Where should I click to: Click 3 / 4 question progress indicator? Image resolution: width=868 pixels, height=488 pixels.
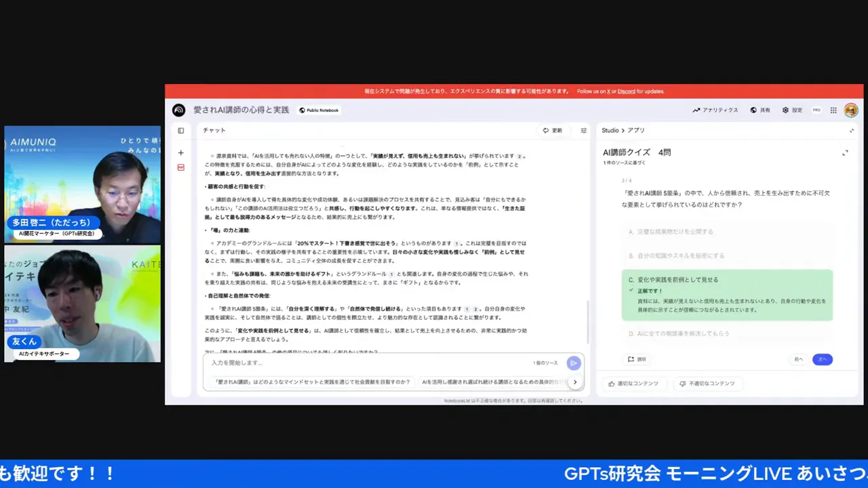(627, 181)
